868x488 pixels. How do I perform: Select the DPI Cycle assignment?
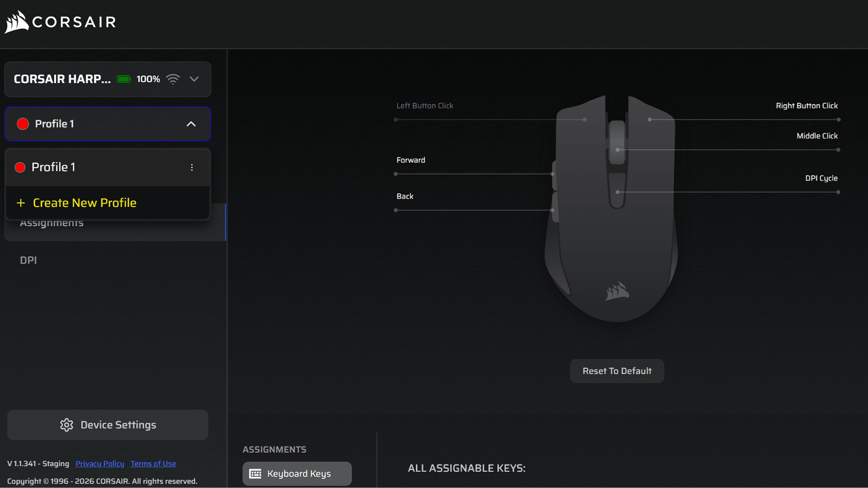[821, 178]
